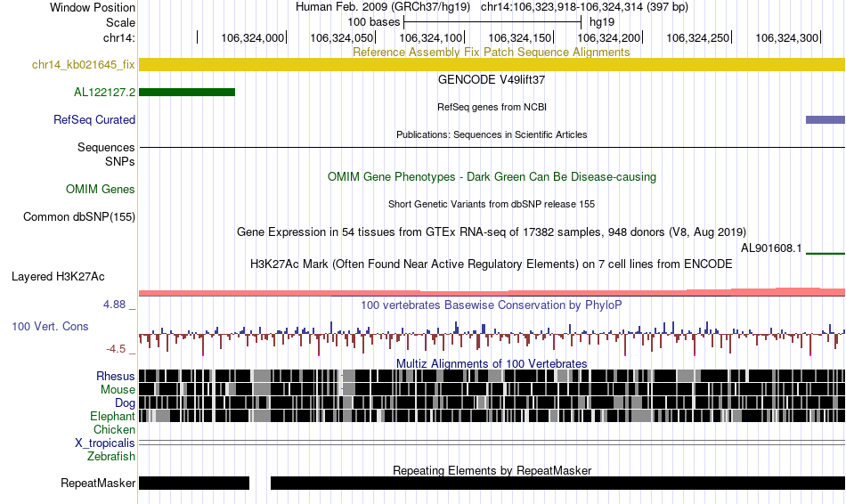Click the Elephant alignment label
Screen dimensions: 846x504
[x=112, y=417]
